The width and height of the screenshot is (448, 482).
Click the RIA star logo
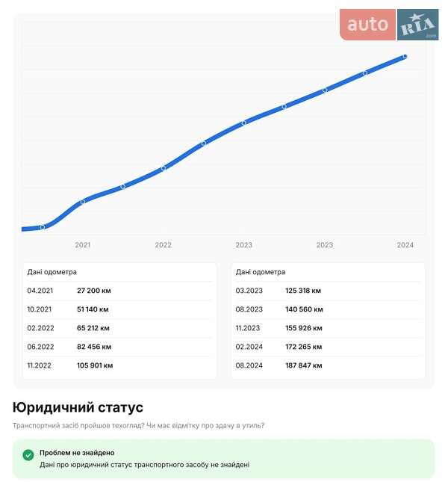tap(417, 25)
